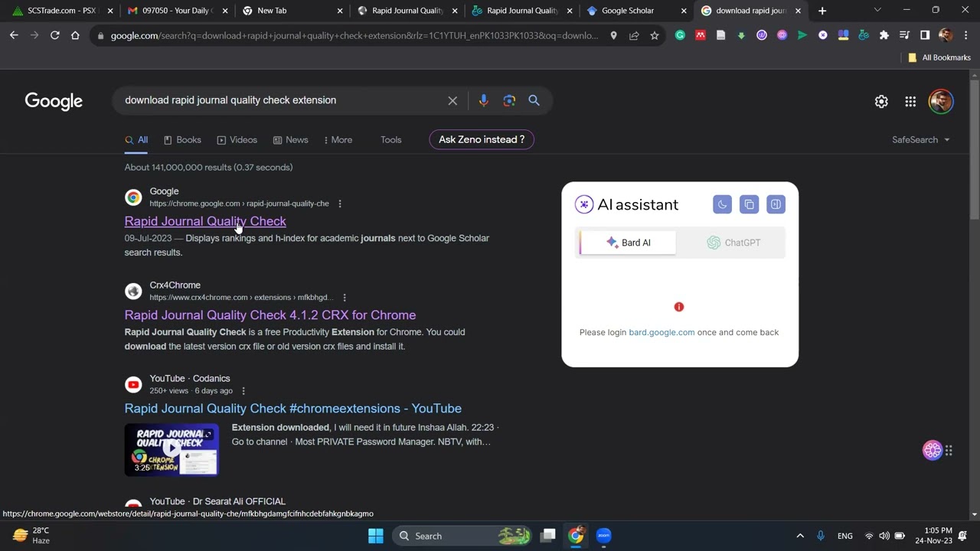The width and height of the screenshot is (980, 551).
Task: Open the Zoom app from the taskbar
Action: [x=603, y=536]
